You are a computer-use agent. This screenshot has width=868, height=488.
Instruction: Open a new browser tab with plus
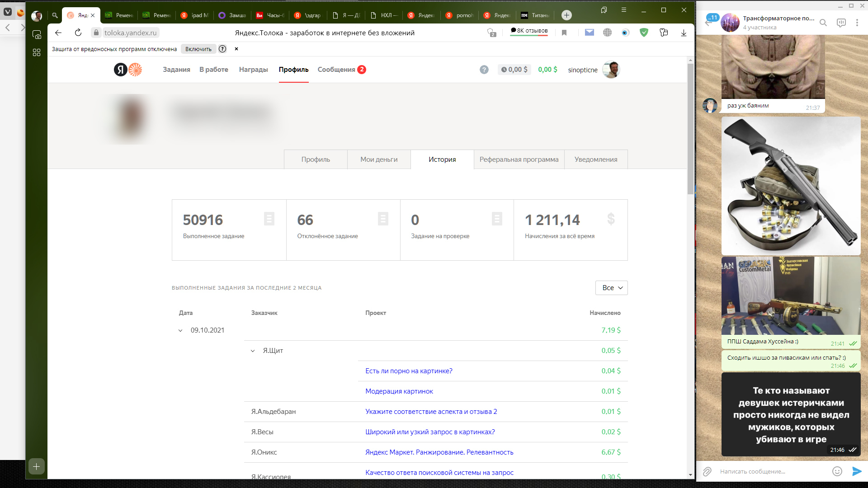coord(566,15)
